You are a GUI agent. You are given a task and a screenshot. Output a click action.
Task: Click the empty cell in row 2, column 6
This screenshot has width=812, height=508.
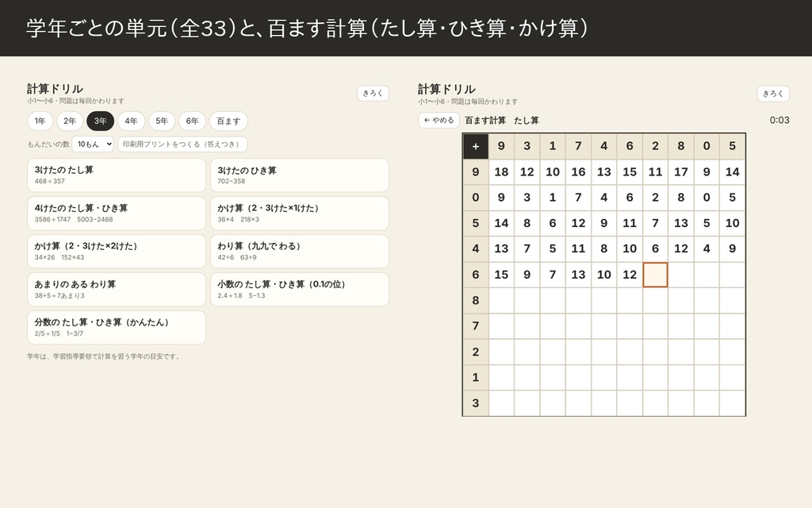pos(630,352)
